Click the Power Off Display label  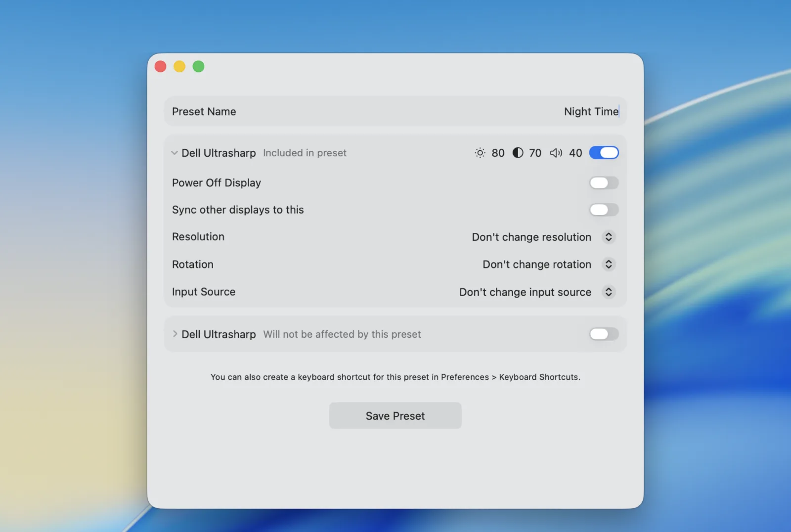click(217, 183)
